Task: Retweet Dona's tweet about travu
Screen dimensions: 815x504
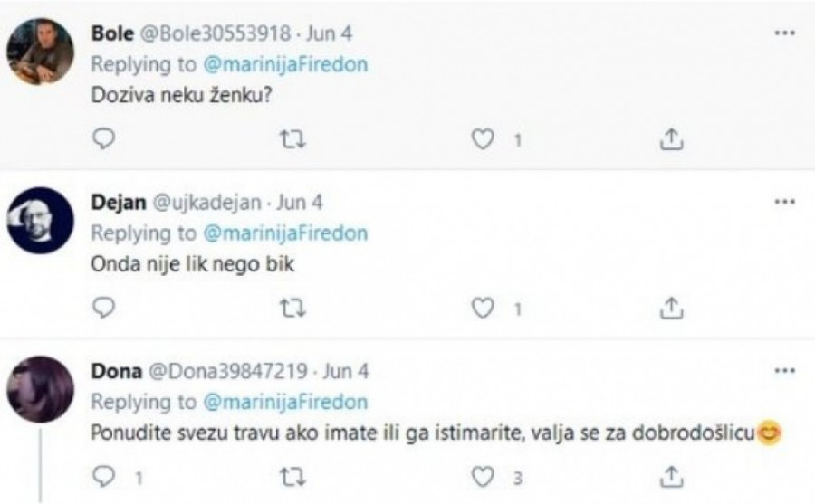Action: pos(293,473)
